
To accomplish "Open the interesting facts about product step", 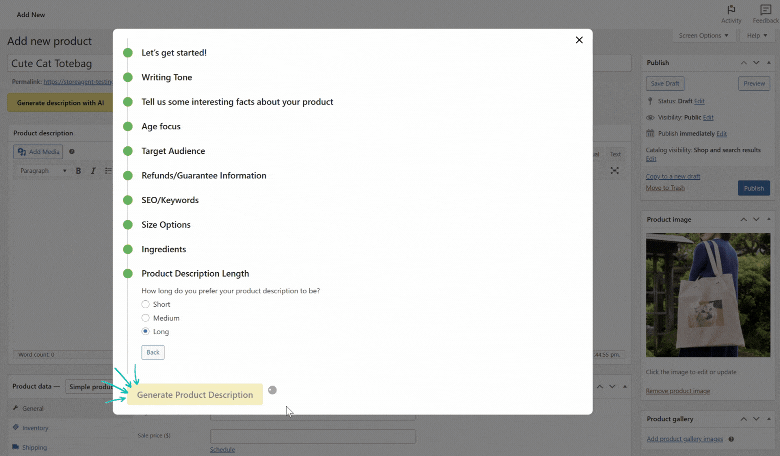I will point(237,102).
